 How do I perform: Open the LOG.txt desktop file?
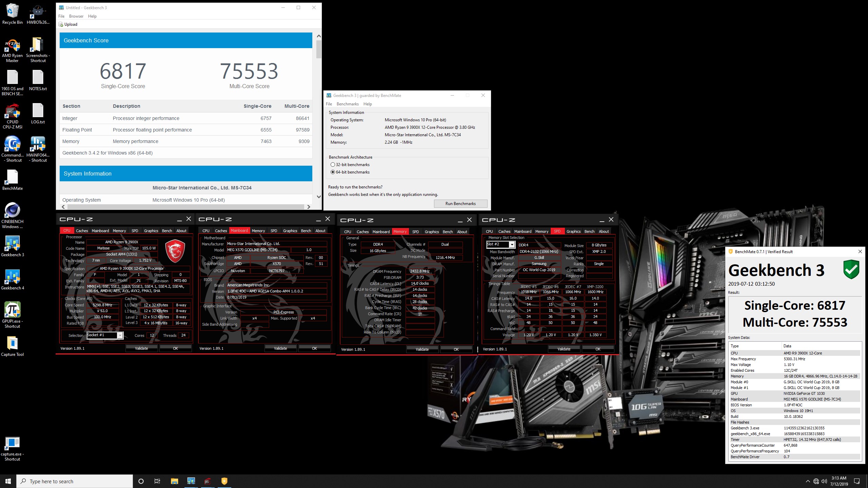click(38, 114)
